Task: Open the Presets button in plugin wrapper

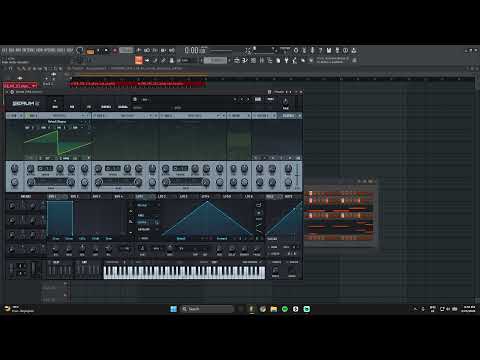Action: [279, 92]
